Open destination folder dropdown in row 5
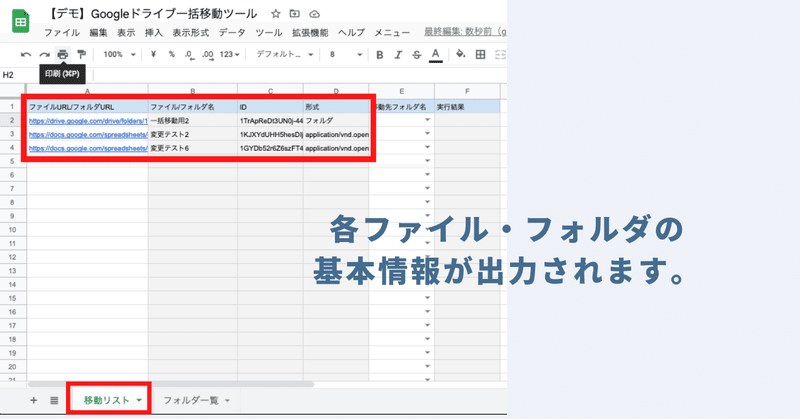The height and width of the screenshot is (419, 800). [428, 161]
